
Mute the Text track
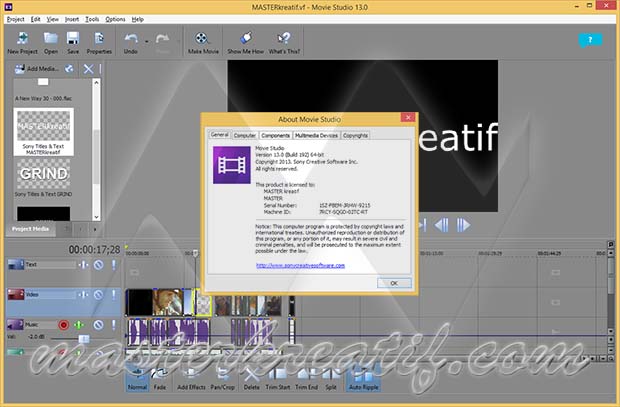[x=98, y=265]
